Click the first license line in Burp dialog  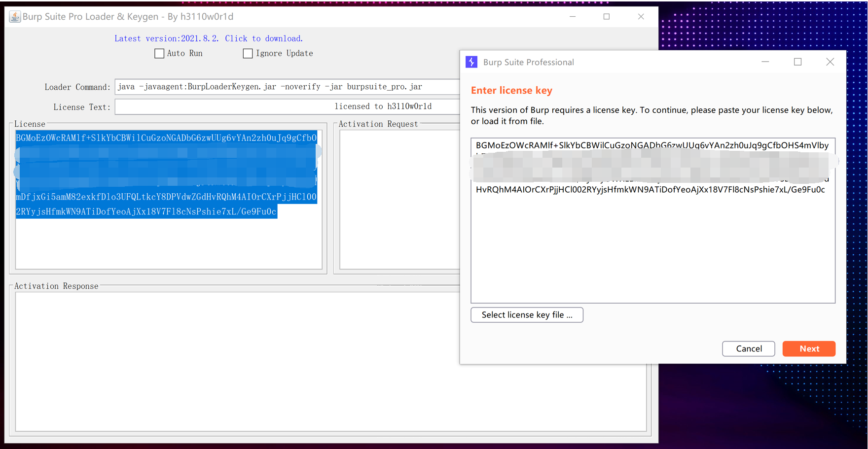[652, 145]
